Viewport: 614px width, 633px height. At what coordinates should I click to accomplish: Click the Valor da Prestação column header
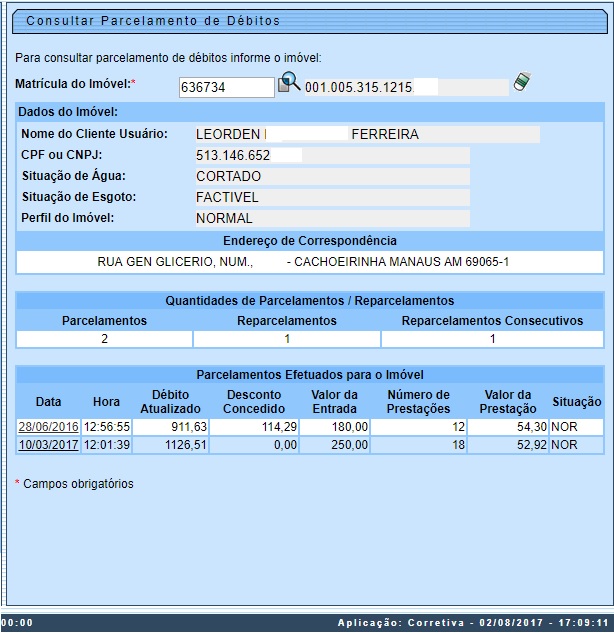point(507,401)
